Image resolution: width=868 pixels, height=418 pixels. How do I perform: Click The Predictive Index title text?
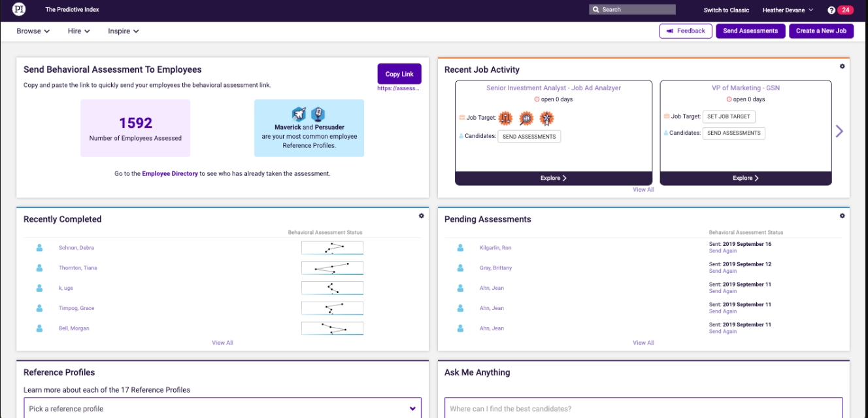click(73, 10)
